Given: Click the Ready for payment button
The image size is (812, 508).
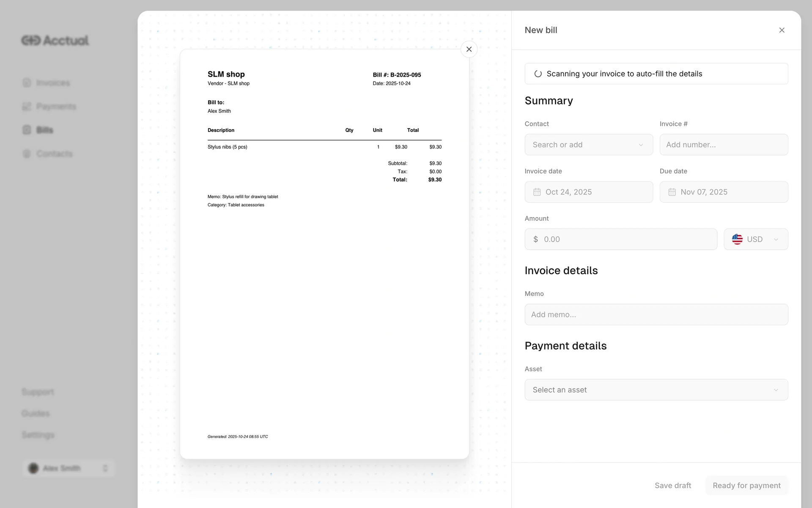Looking at the screenshot, I should click(x=746, y=486).
